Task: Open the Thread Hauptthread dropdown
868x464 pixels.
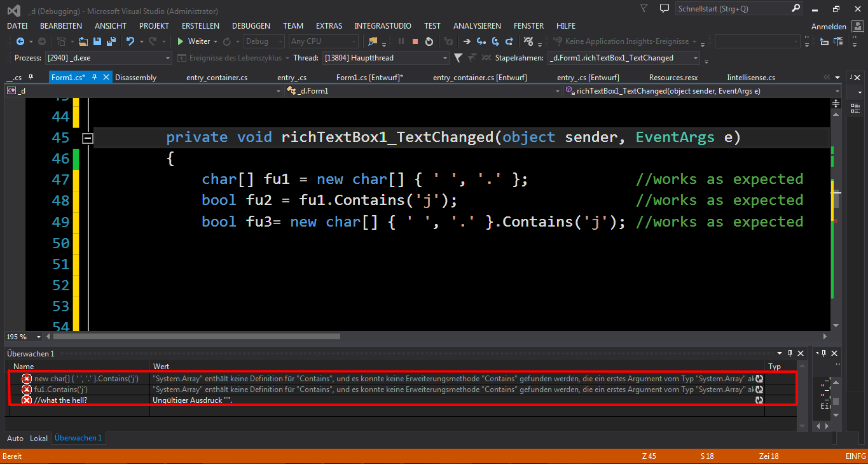Action: (445, 58)
